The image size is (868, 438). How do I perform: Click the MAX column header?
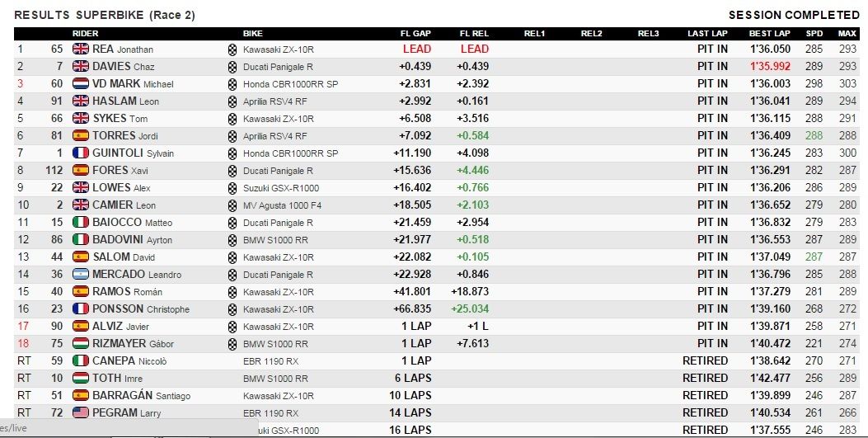[847, 33]
